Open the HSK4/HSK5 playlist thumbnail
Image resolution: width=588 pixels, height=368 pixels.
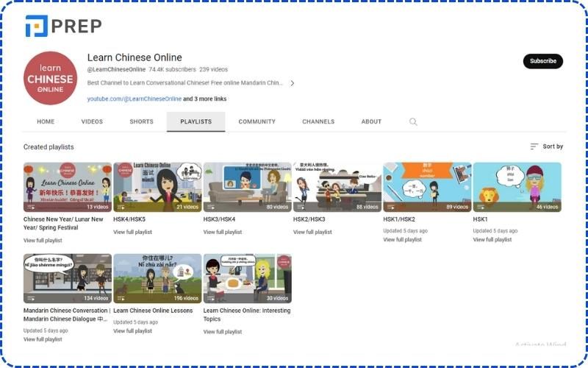[157, 187]
